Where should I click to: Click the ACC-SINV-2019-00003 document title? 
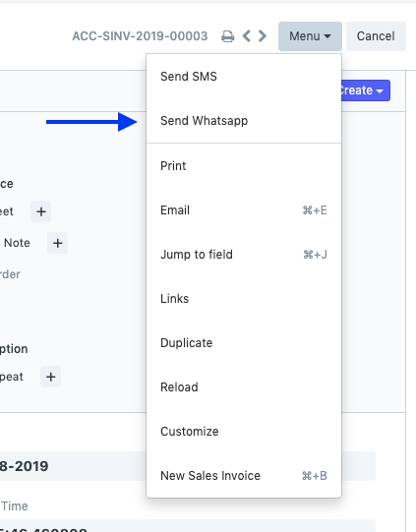(x=140, y=36)
